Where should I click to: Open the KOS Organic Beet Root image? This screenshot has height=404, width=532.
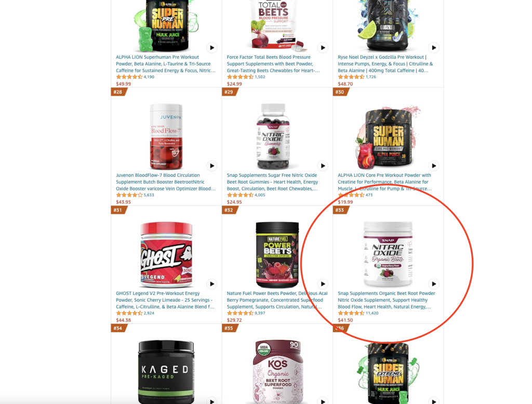point(278,372)
